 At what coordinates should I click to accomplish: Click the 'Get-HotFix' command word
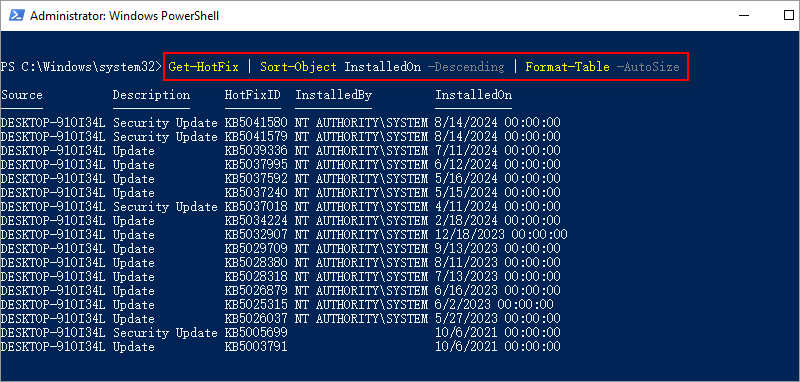tap(204, 67)
